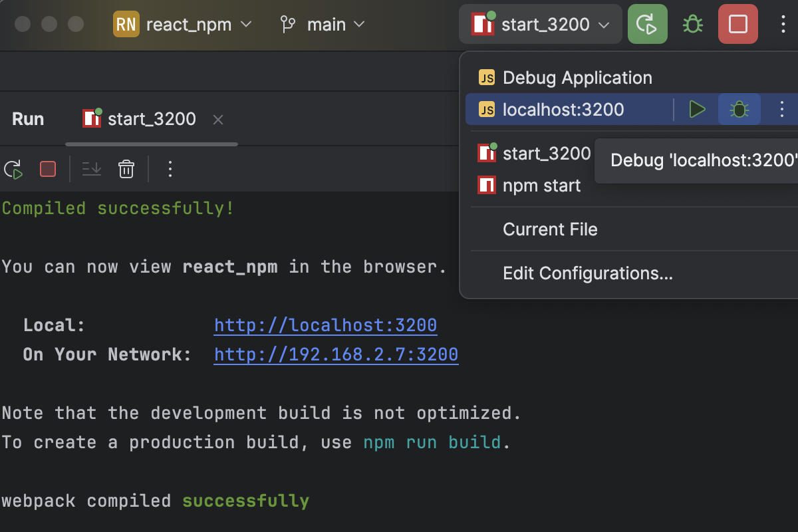Image resolution: width=798 pixels, height=532 pixels.
Task: Open the http://localhost:3200 link
Action: click(325, 325)
